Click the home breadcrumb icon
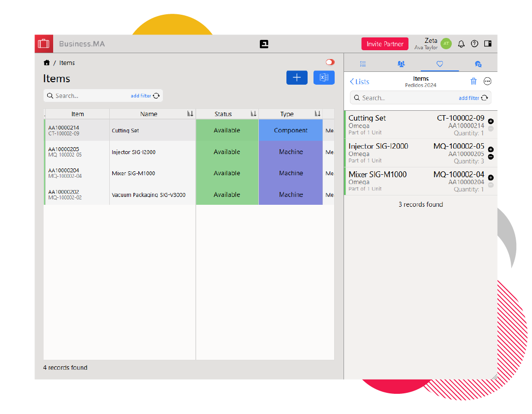 point(47,63)
